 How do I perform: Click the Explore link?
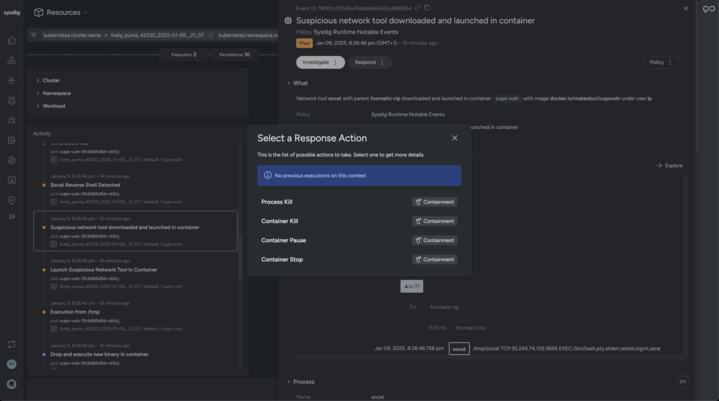pyautogui.click(x=669, y=165)
